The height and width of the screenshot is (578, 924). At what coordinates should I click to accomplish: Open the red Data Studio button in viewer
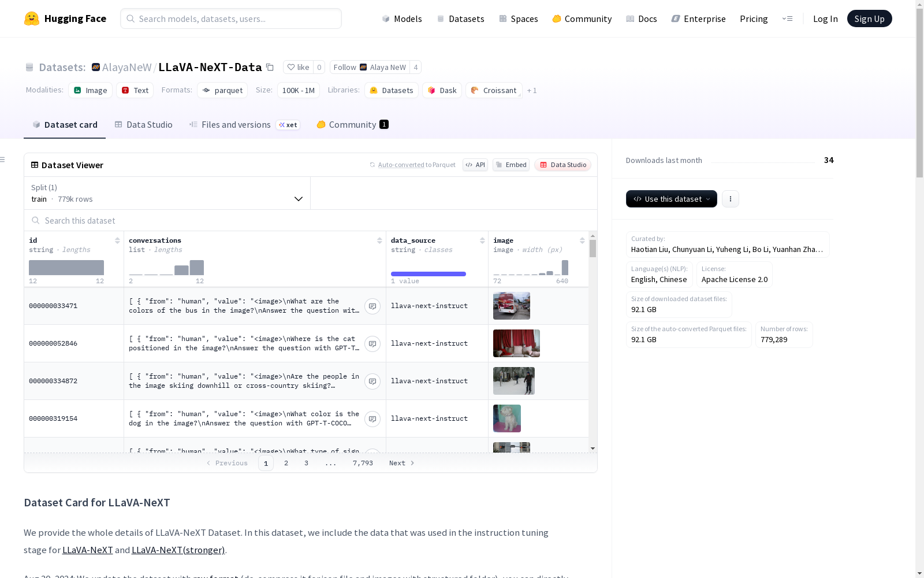[562, 165]
